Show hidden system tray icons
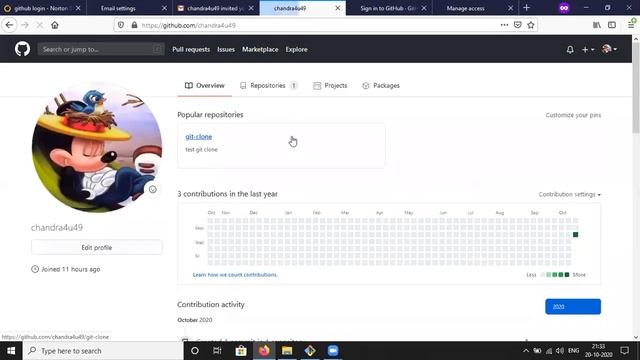 (526, 351)
